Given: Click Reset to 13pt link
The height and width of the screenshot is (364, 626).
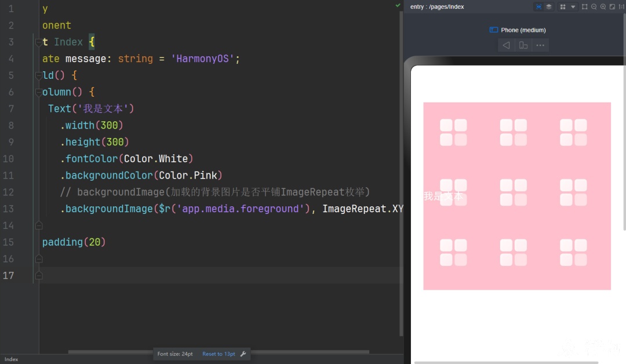Looking at the screenshot, I should [x=219, y=354].
